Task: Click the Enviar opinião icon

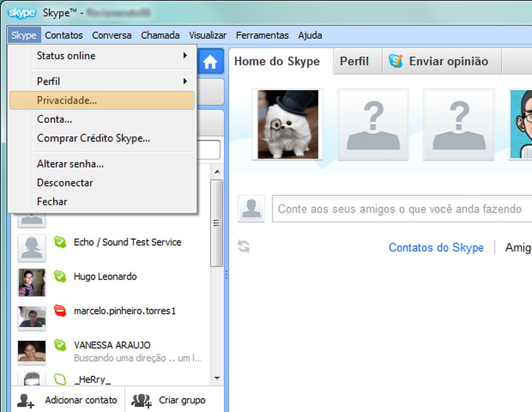Action: (x=395, y=61)
